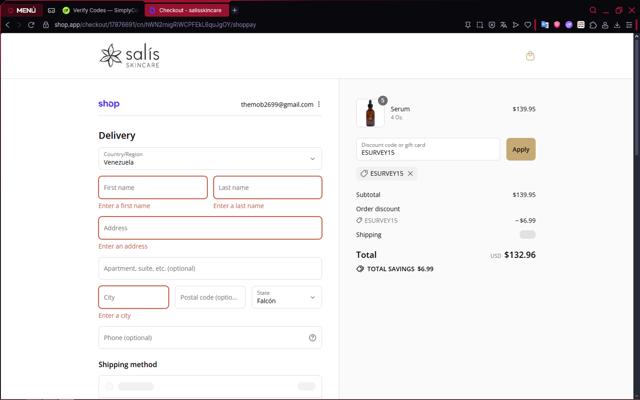Open the downloads icon
Image resolution: width=640 pixels, height=400 pixels.
[617, 25]
